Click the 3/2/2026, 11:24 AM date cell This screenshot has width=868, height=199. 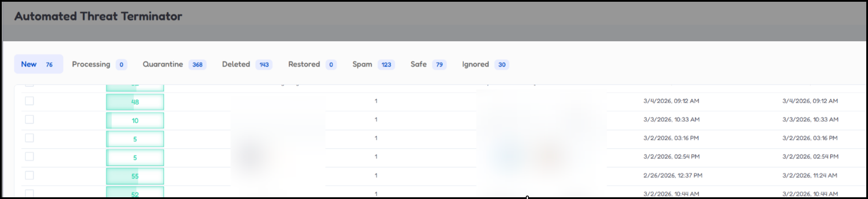810,176
